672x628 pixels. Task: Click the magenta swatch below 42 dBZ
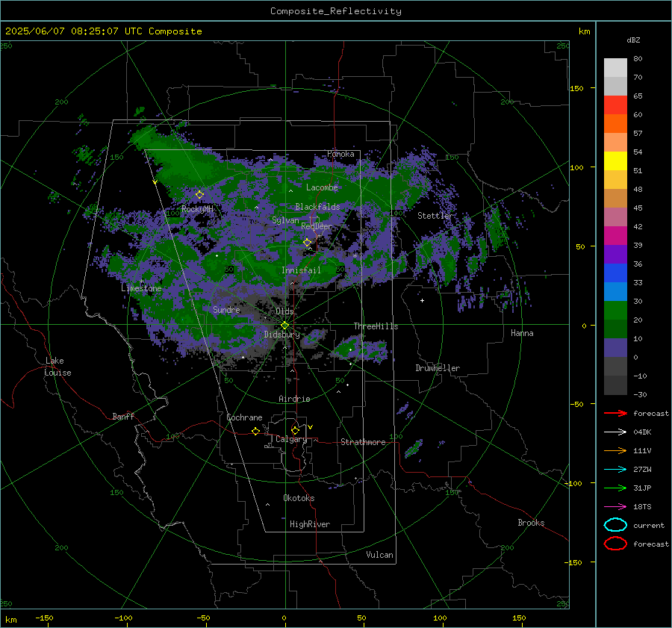pyautogui.click(x=615, y=236)
